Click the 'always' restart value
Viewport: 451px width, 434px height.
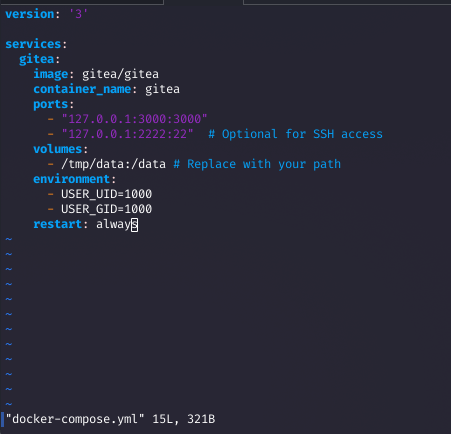[117, 224]
